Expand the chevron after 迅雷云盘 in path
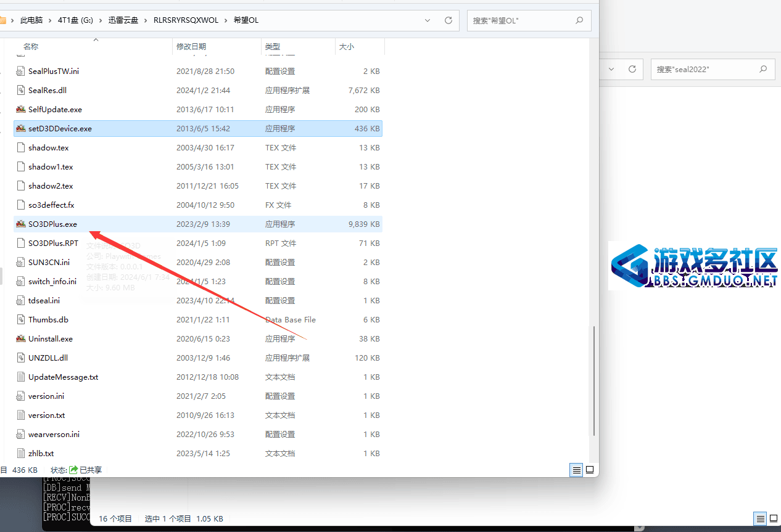The image size is (781, 532). [x=147, y=20]
